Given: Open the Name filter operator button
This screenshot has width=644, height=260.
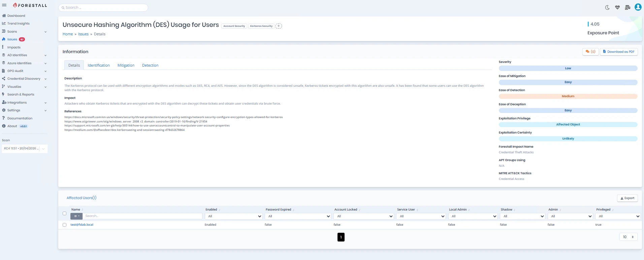Looking at the screenshot, I should [76, 216].
